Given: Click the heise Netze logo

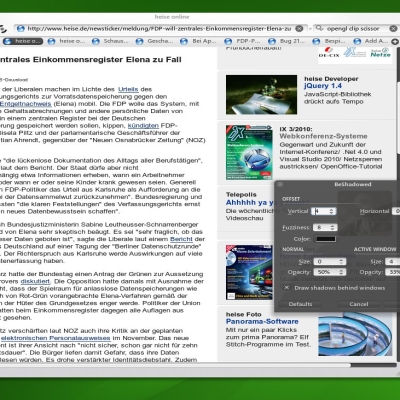Looking at the screenshot, I should pyautogui.click(x=380, y=53).
